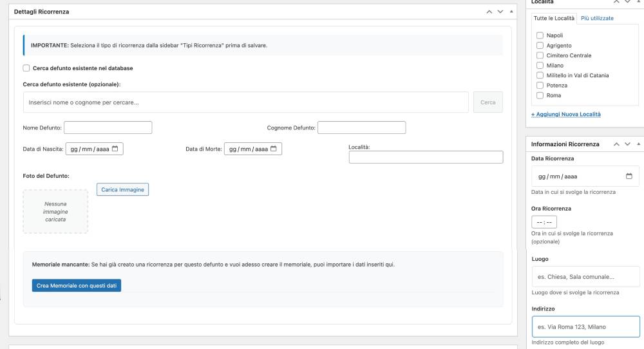Open Aggiungi Nuova Località link

click(x=566, y=114)
